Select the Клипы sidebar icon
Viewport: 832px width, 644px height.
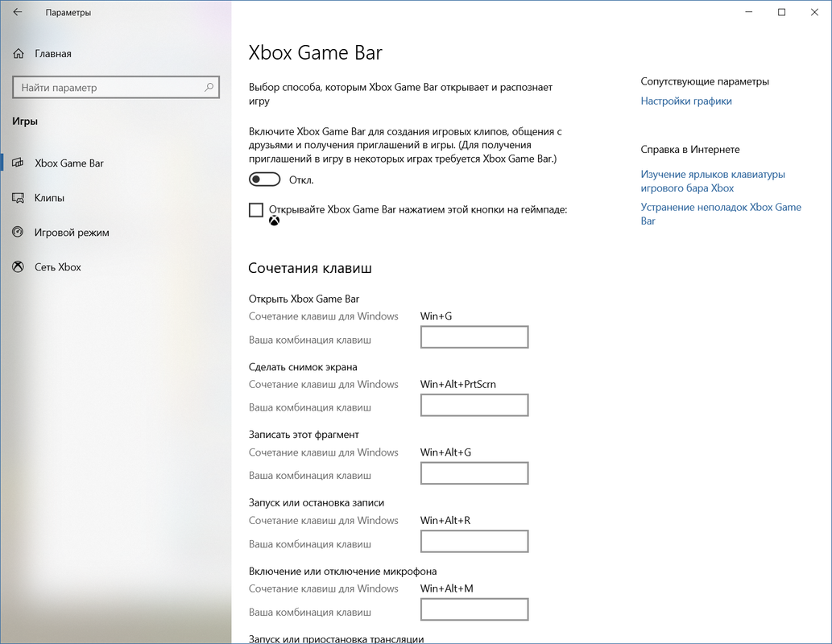pyautogui.click(x=18, y=198)
